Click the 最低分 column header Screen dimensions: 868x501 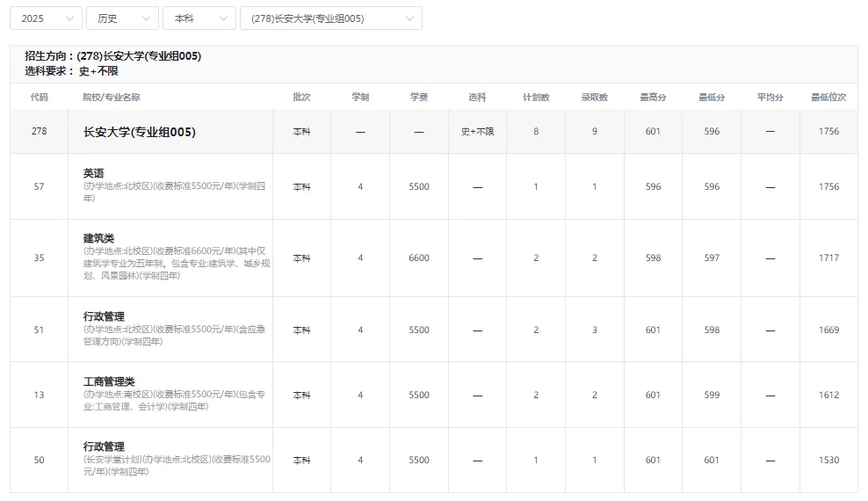[712, 97]
